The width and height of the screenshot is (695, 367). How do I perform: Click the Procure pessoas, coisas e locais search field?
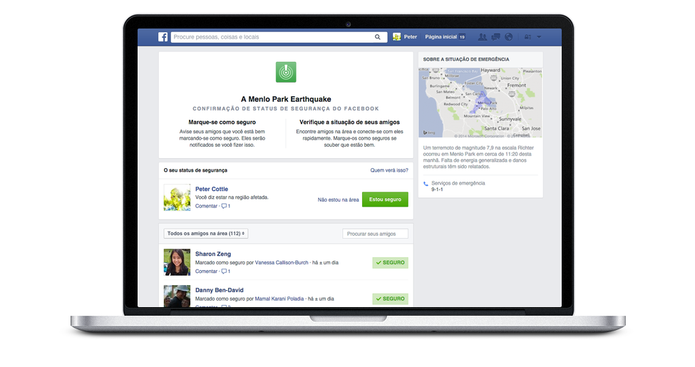pos(279,37)
